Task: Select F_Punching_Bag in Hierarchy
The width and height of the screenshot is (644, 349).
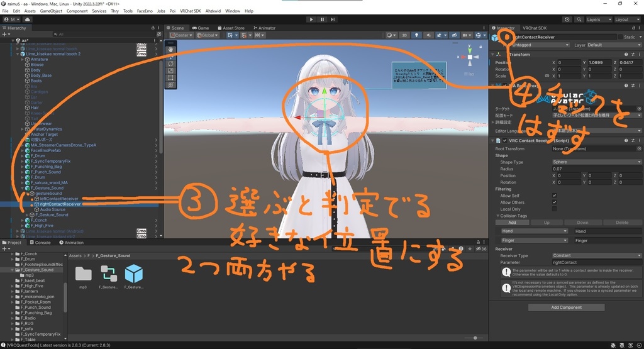Action: point(46,167)
